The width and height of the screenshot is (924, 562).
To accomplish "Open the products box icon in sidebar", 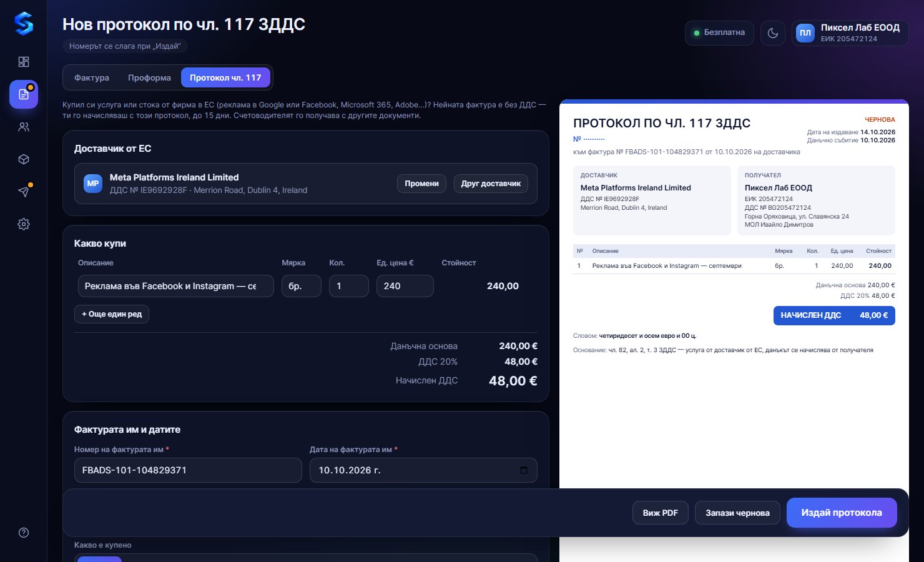I will pos(24,159).
